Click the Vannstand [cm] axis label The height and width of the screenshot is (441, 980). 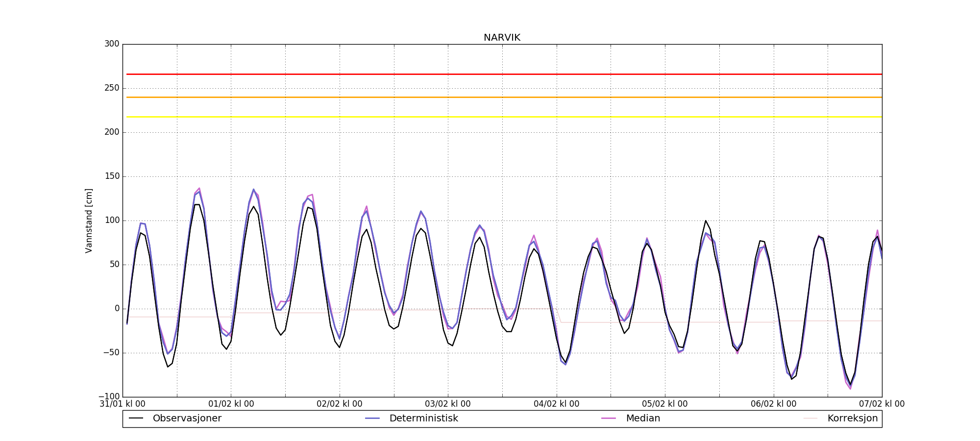click(89, 220)
